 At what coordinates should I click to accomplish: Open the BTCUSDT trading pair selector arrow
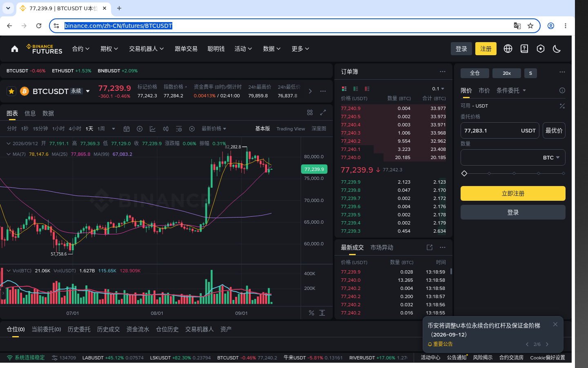tap(88, 91)
